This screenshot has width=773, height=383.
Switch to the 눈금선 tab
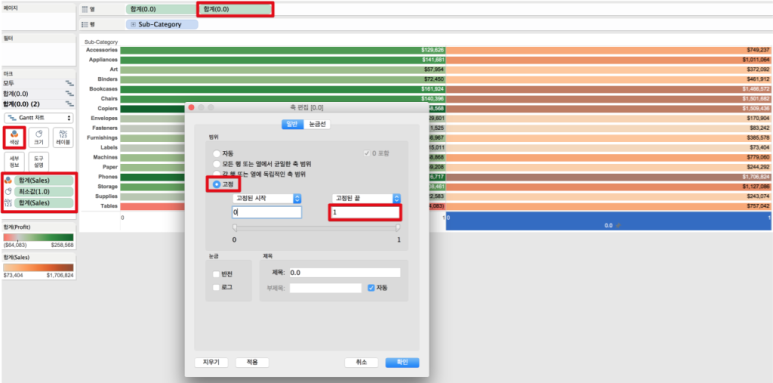pyautogui.click(x=317, y=125)
